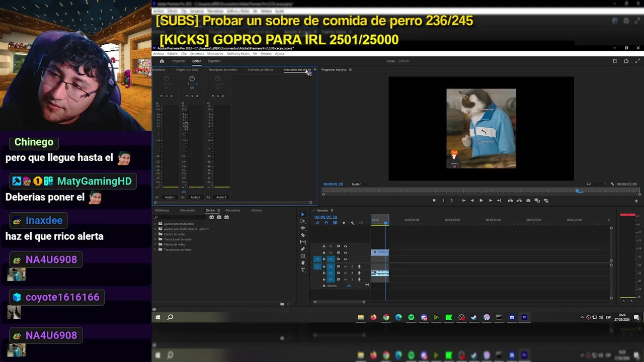
Task: Expand Transiciones de audio folder
Action: (x=155, y=239)
